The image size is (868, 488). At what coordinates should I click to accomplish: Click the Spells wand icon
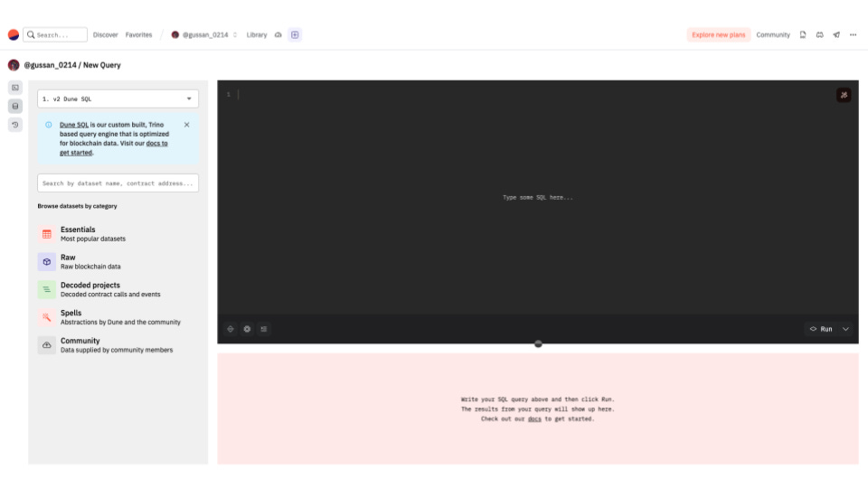(x=46, y=317)
